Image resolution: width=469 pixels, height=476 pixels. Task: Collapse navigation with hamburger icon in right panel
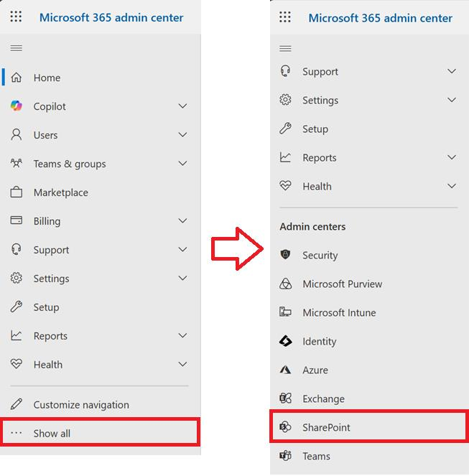(x=285, y=49)
